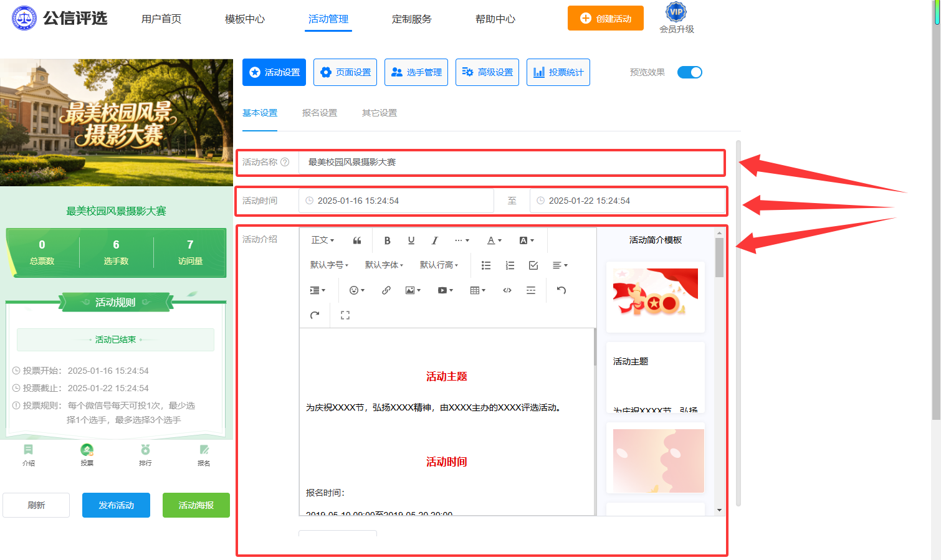Tap the 报名 icon in preview
The height and width of the screenshot is (560, 941).
(204, 455)
